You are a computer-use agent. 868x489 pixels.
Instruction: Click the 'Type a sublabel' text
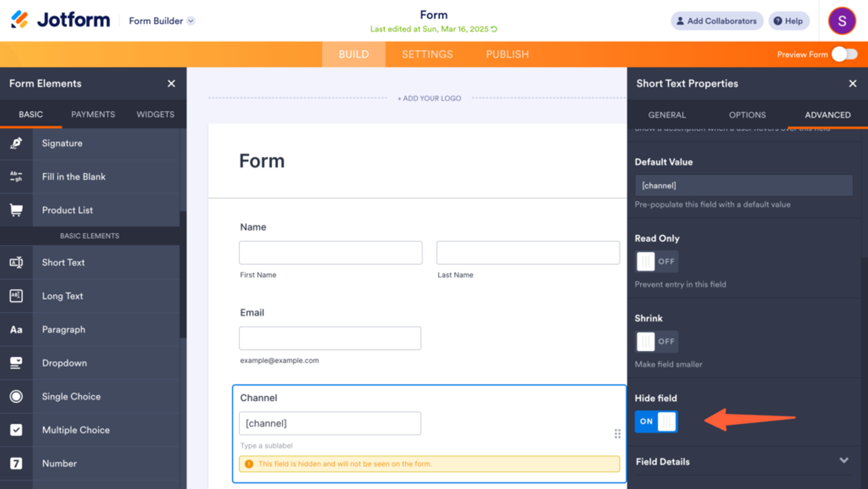pyautogui.click(x=266, y=446)
